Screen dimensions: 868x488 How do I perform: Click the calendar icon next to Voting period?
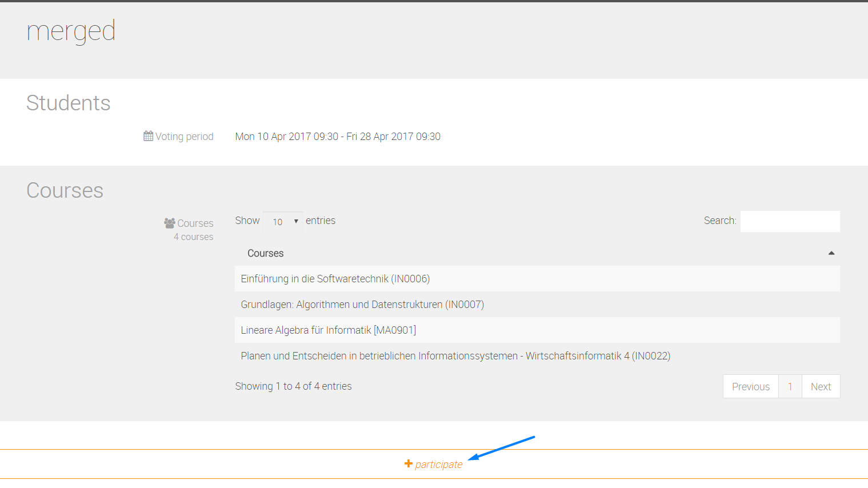[x=148, y=136]
